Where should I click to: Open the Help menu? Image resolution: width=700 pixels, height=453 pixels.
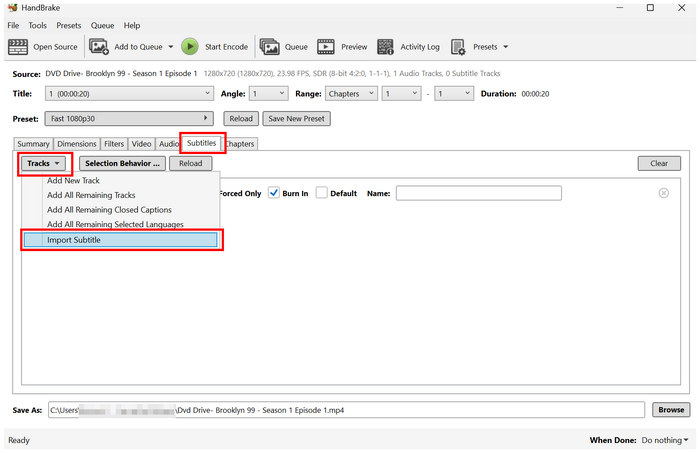(x=132, y=25)
